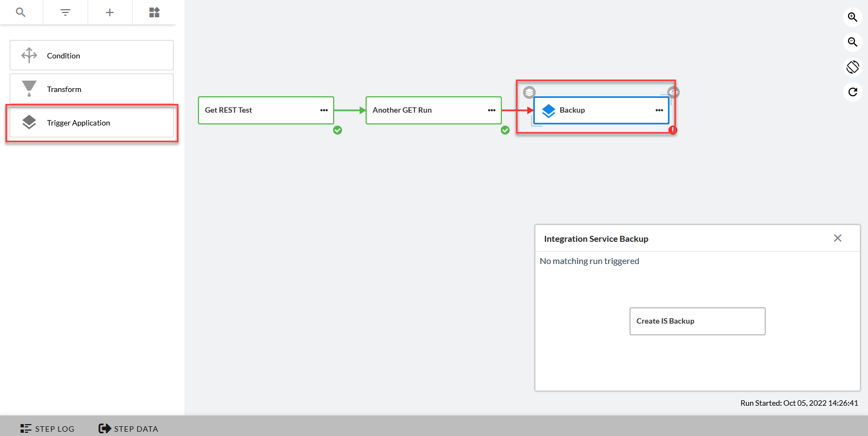The height and width of the screenshot is (436, 868).
Task: Open the Backup step three-dot menu
Action: click(659, 110)
